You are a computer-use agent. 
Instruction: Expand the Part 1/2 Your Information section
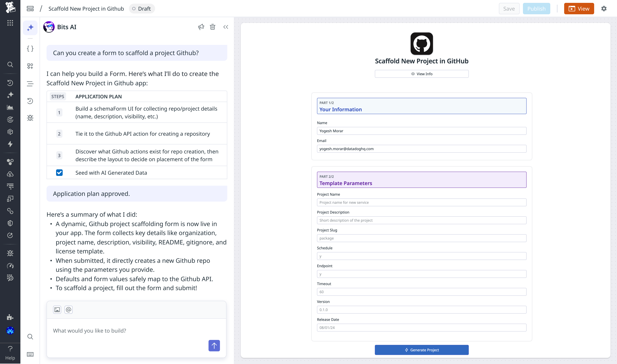(x=421, y=106)
